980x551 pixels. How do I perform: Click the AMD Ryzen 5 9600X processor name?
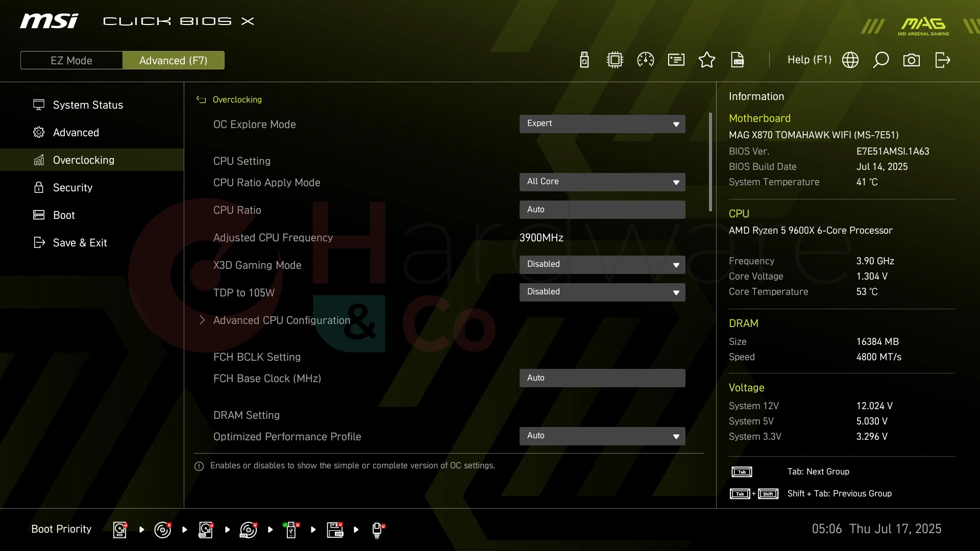(811, 231)
